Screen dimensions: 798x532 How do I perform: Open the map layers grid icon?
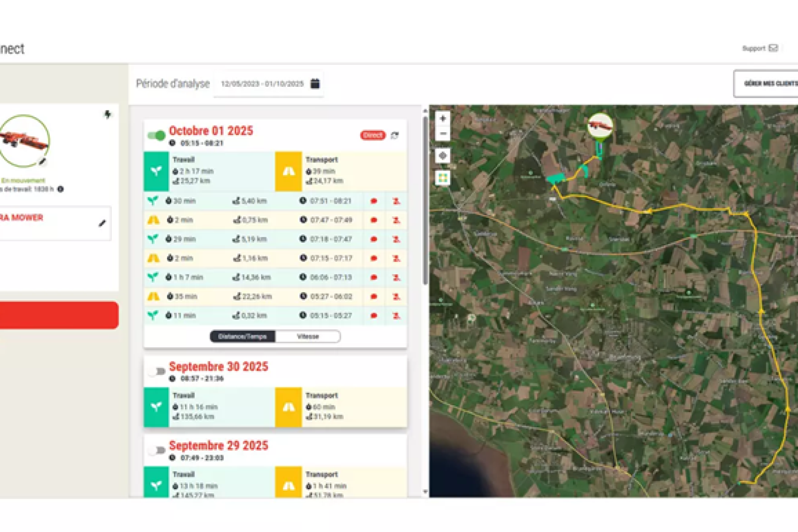pos(443,178)
